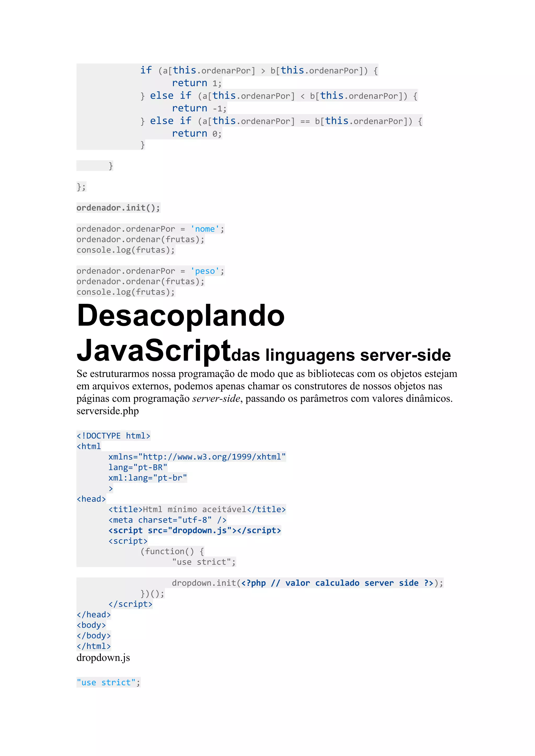Click the dropdown.init php line

click(308, 583)
